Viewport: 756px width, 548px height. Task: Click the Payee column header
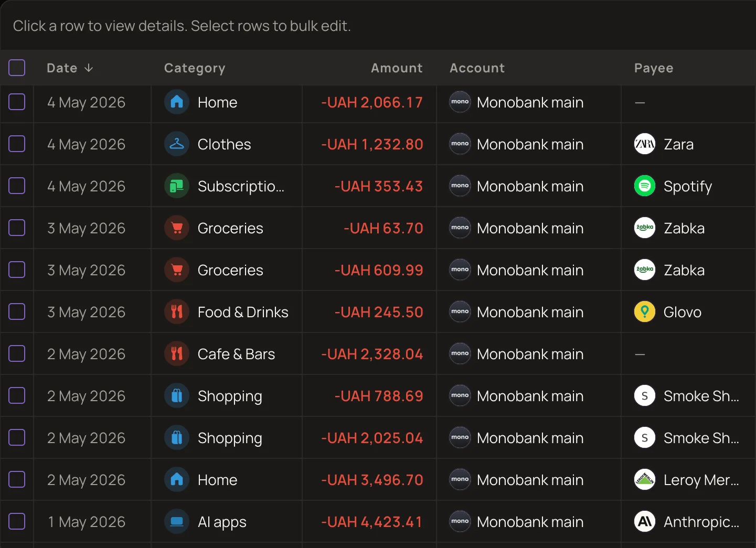(654, 68)
